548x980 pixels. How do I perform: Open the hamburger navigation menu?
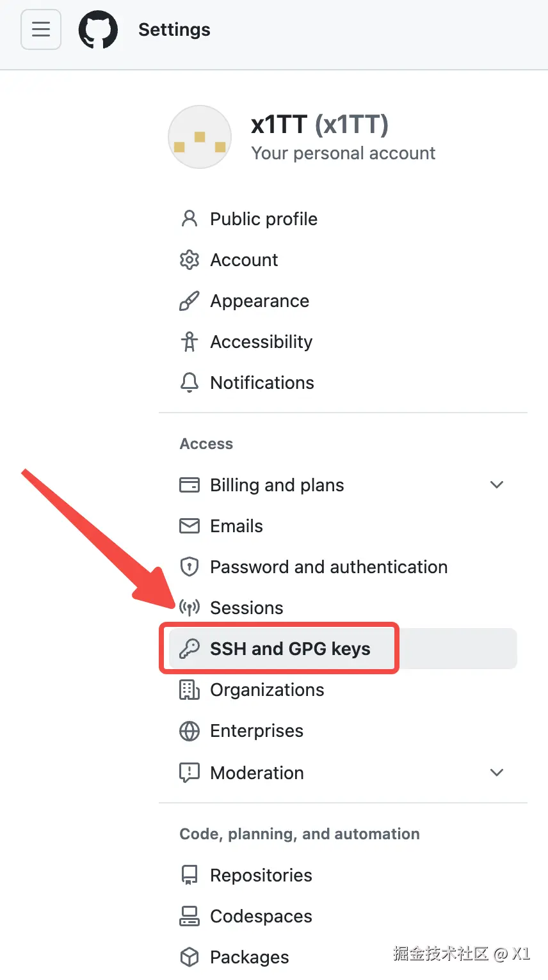(41, 29)
